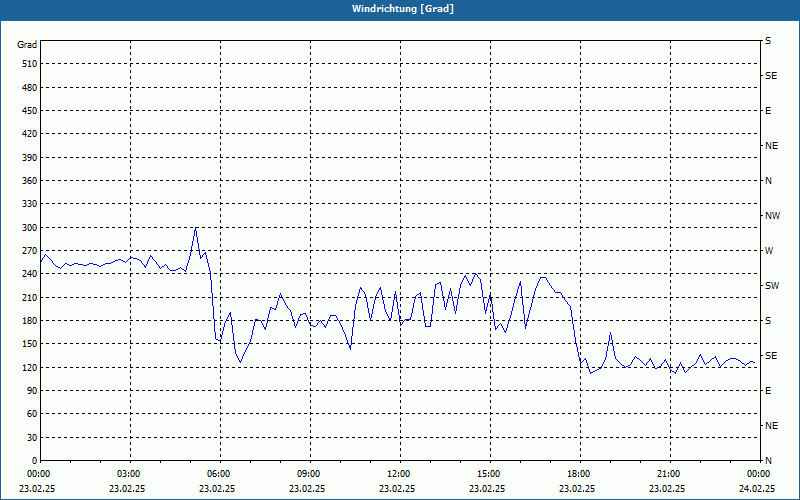Select the 60 y-axis value

click(32, 414)
